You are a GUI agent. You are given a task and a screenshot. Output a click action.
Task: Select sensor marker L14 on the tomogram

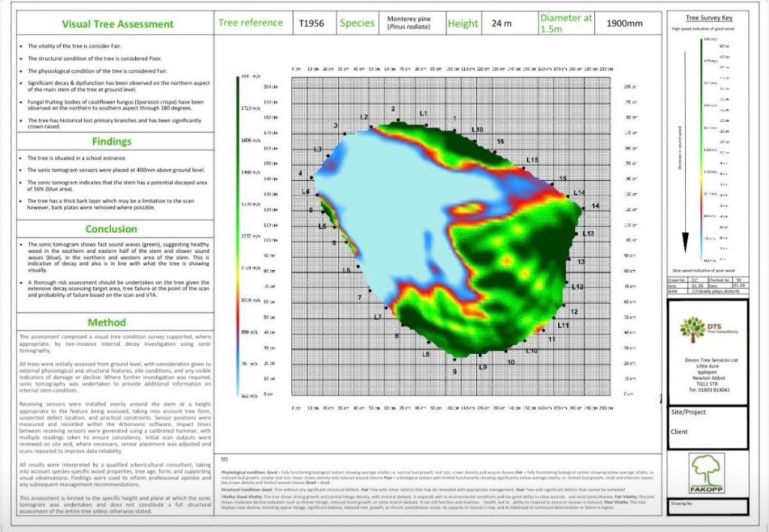point(579,194)
